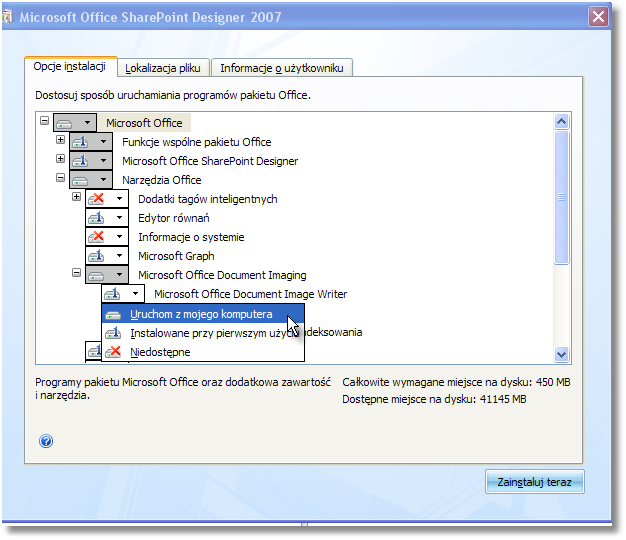Collapse the Narzędzia Office node

coord(60,177)
